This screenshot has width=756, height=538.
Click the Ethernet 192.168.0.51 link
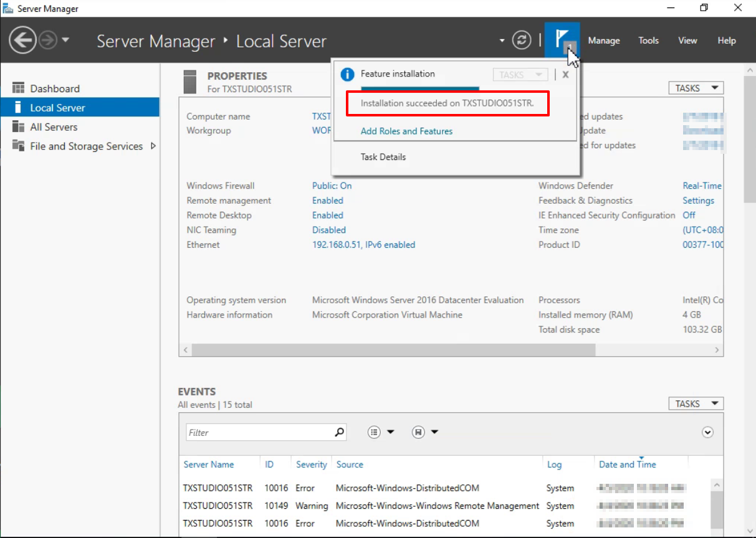pyautogui.click(x=363, y=245)
